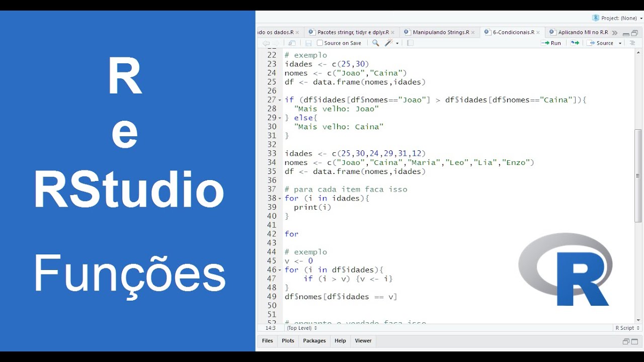This screenshot has height=362, width=644.
Task: Open the Packages tab
Action: [x=314, y=341]
